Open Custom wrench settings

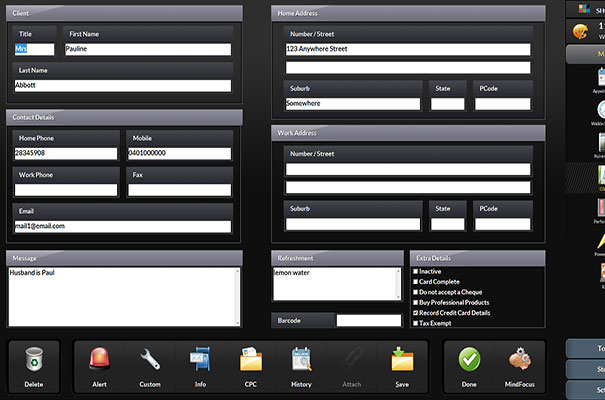pyautogui.click(x=150, y=360)
